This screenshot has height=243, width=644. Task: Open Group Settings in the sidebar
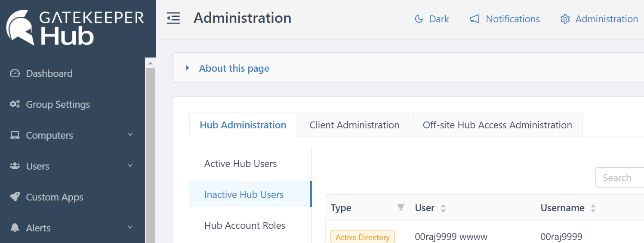[x=58, y=104]
